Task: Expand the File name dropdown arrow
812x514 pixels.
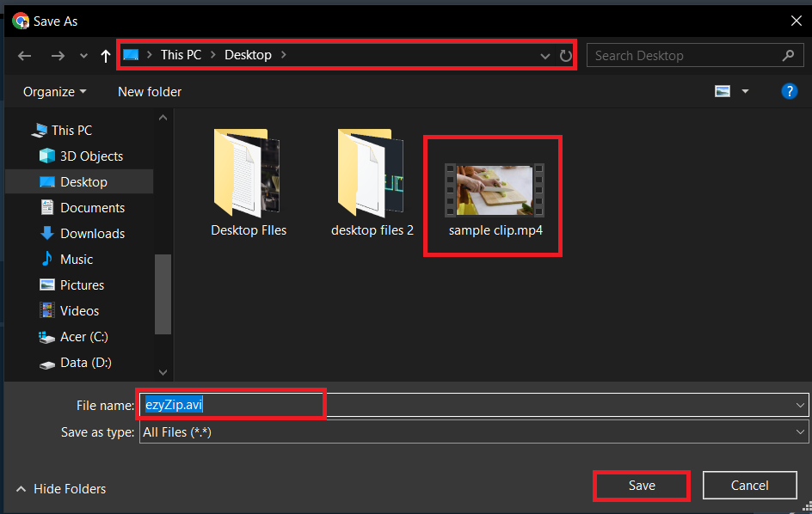Action: 798,405
